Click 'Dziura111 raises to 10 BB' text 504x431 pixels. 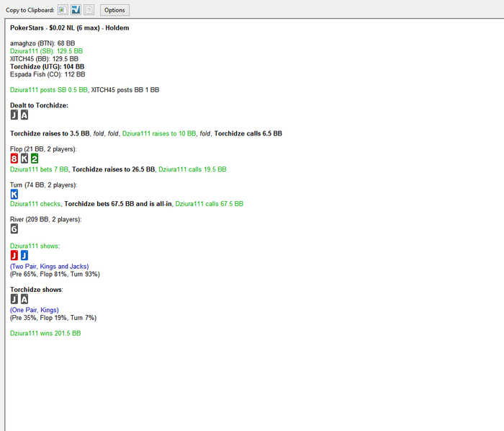159,133
